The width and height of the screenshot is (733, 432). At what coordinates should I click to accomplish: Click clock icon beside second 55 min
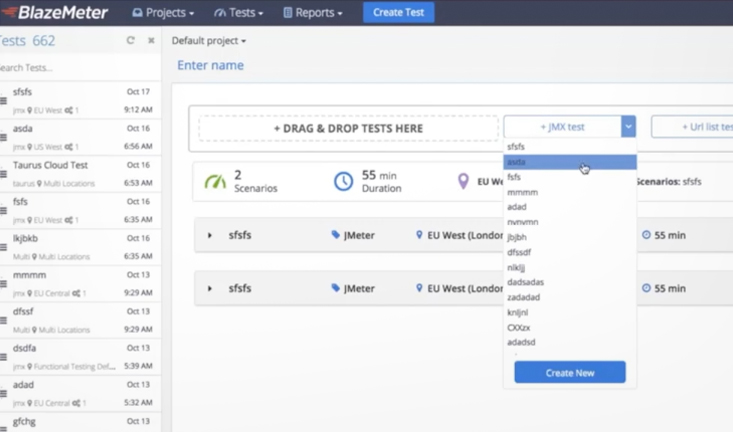[646, 288]
